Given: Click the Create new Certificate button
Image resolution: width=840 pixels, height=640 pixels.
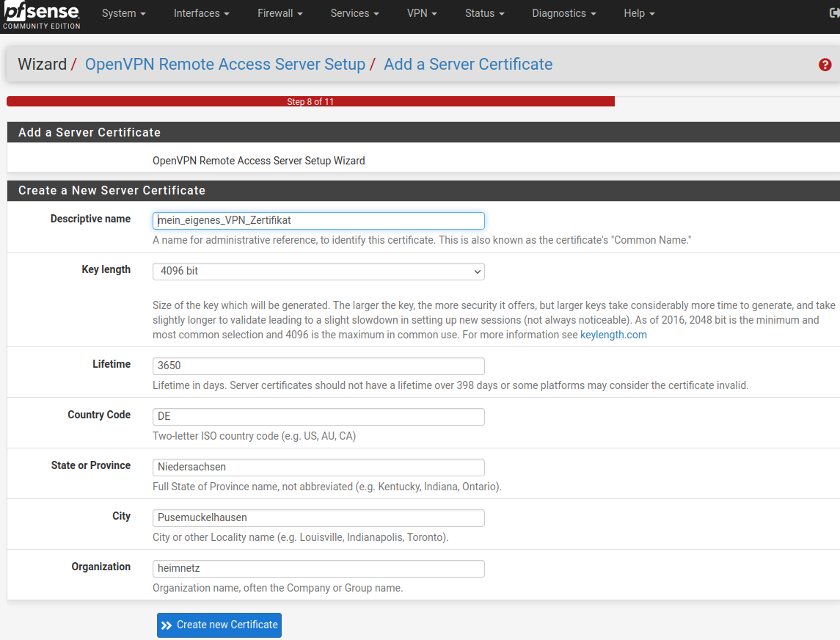Looking at the screenshot, I should pos(219,625).
